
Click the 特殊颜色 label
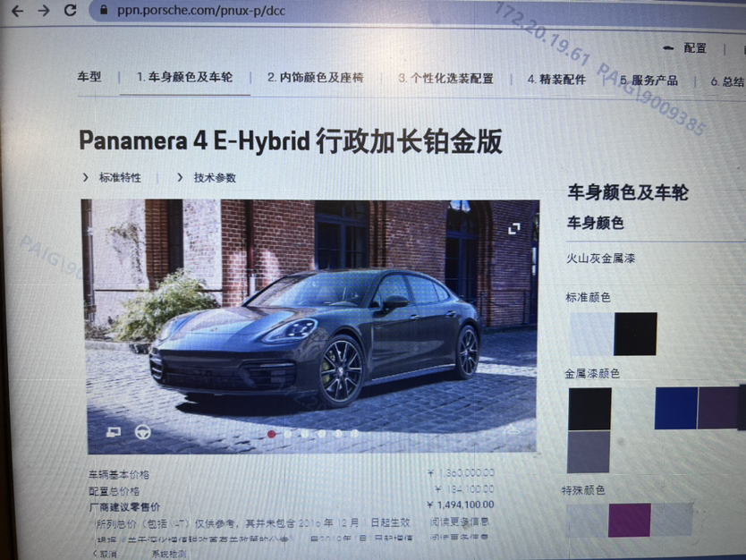[x=583, y=490]
